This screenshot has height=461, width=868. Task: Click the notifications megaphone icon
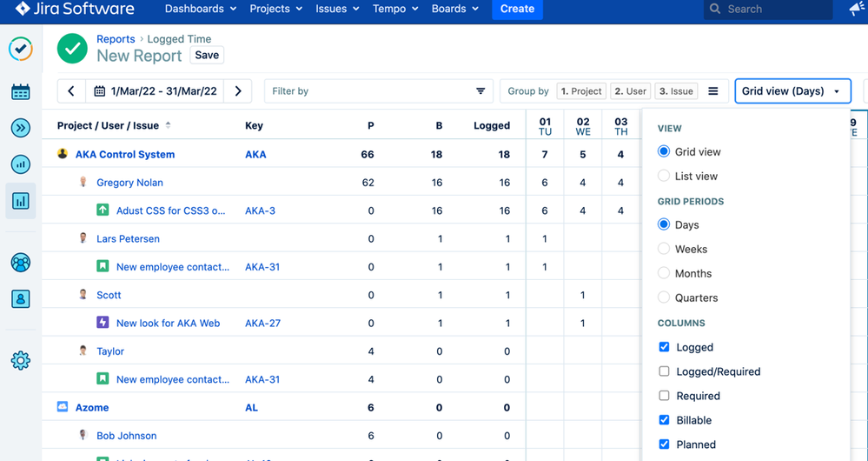click(857, 9)
